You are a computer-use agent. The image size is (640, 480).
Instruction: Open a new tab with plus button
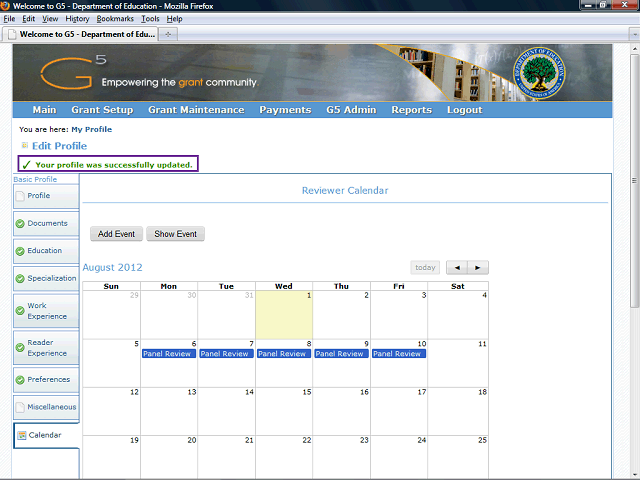pyautogui.click(x=168, y=34)
